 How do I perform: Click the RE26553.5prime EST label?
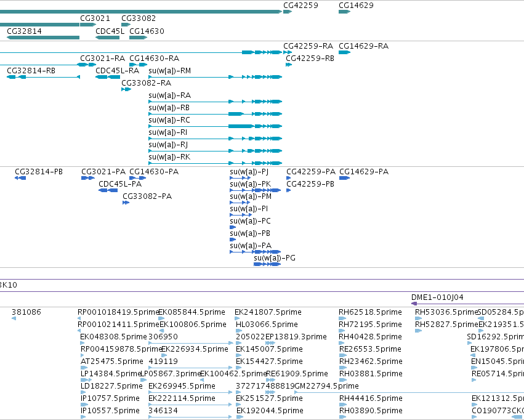coord(370,349)
